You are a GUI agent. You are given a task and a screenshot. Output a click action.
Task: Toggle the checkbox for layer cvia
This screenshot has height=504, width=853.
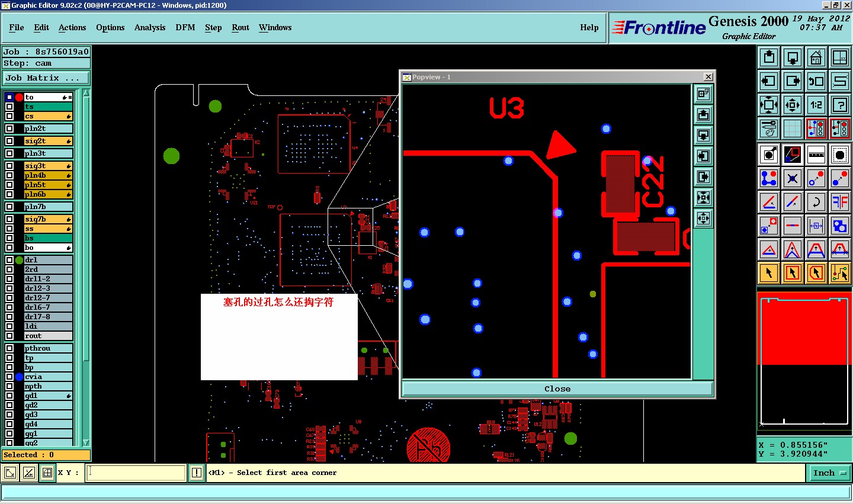pyautogui.click(x=9, y=377)
